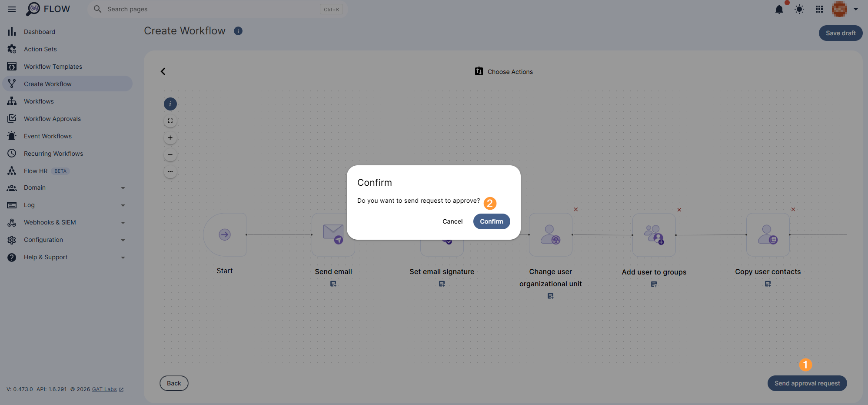Image resolution: width=868 pixels, height=405 pixels.
Task: Click the Choose Actions step label
Action: coord(510,72)
